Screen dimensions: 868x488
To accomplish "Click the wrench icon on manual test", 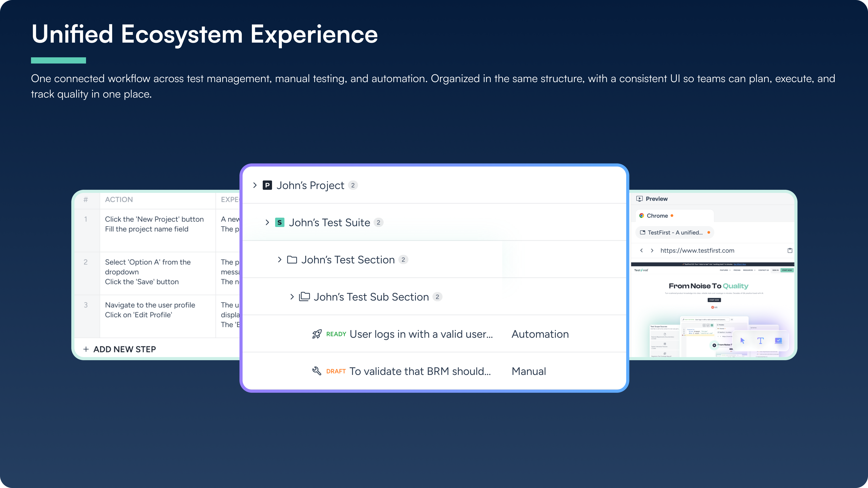I will [x=316, y=371].
